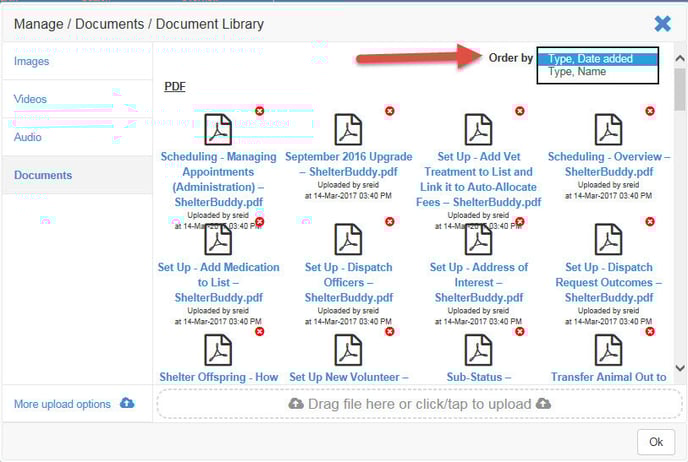Click the scrollbar down arrow in document list
This screenshot has width=688, height=462.
click(680, 369)
